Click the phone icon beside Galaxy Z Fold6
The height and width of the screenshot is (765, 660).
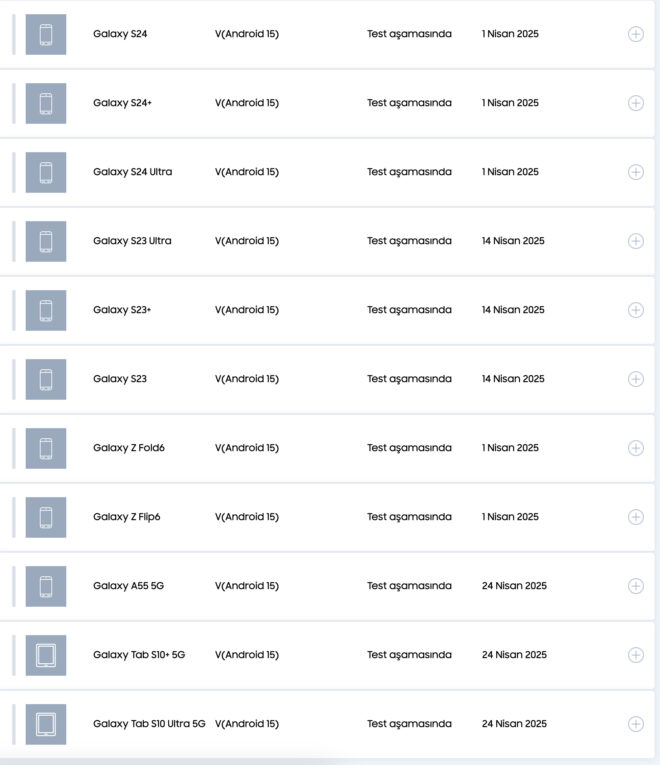pos(46,448)
